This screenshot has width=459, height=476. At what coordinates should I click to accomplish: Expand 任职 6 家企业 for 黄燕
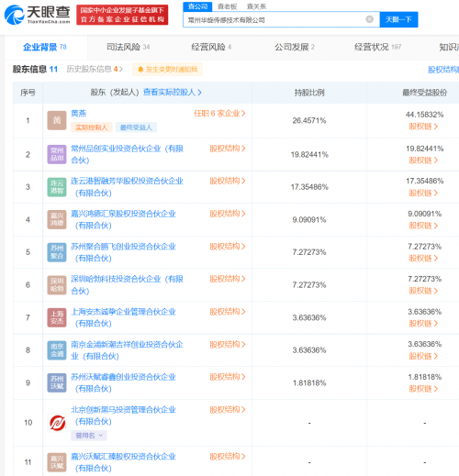tap(219, 114)
